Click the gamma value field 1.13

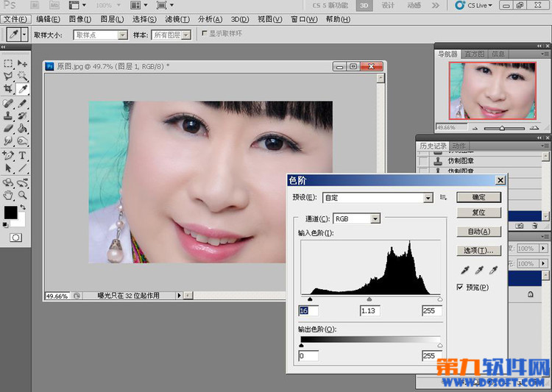pos(370,310)
